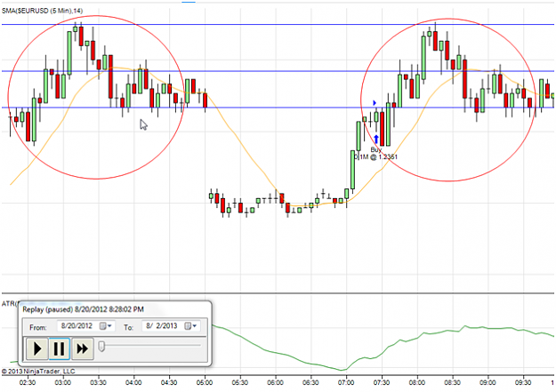556x392 pixels.
Task: Click the 07:00 time axis label
Action: [x=346, y=383]
